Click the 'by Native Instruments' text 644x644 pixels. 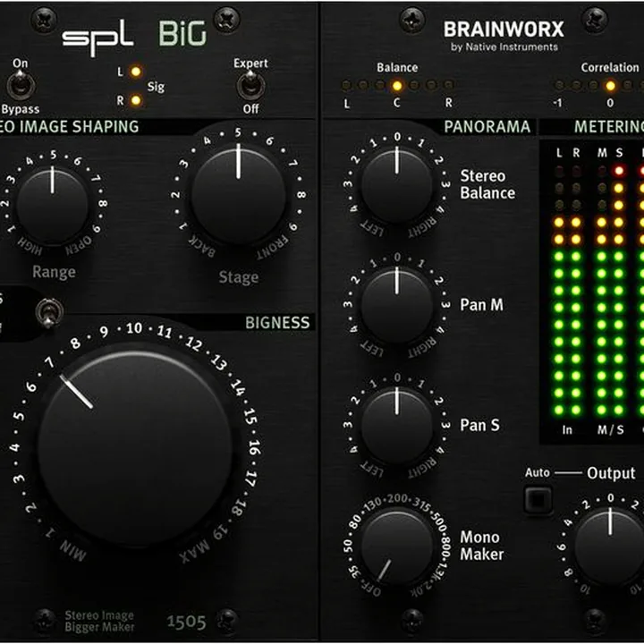coord(504,47)
